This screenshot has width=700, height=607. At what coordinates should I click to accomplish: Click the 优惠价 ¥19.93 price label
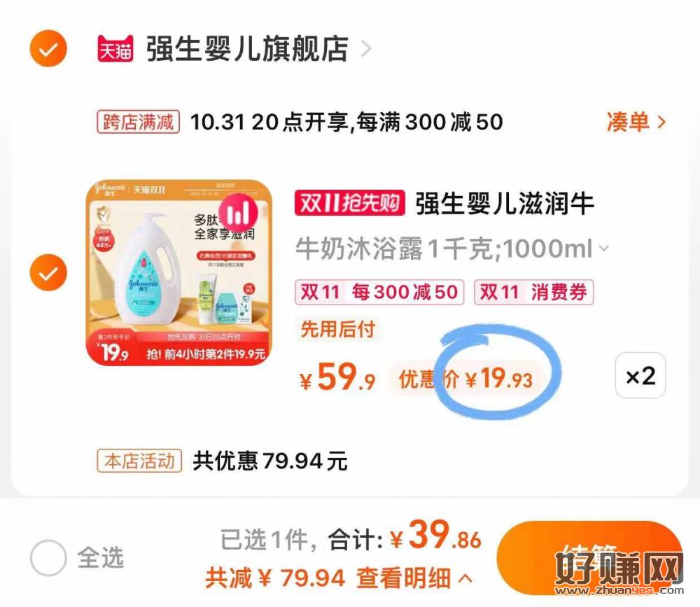(465, 379)
